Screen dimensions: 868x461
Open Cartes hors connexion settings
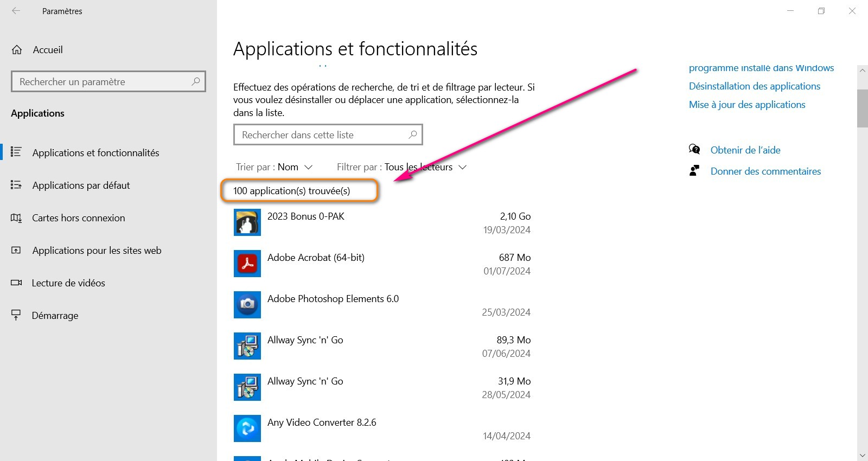coord(78,218)
